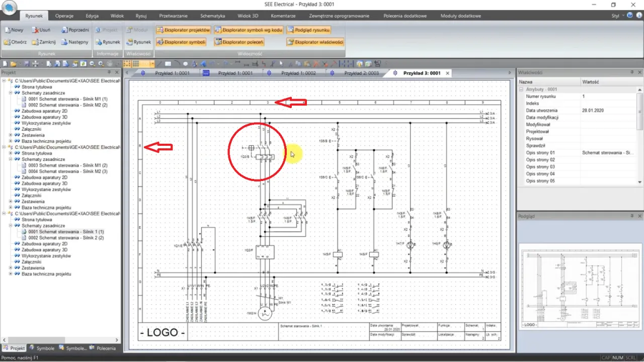Select the pan hand tool

click(110, 64)
